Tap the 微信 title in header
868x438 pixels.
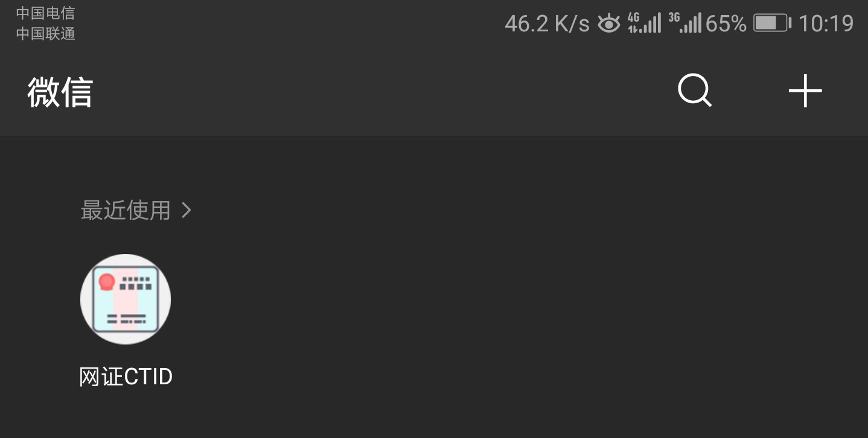click(x=60, y=92)
